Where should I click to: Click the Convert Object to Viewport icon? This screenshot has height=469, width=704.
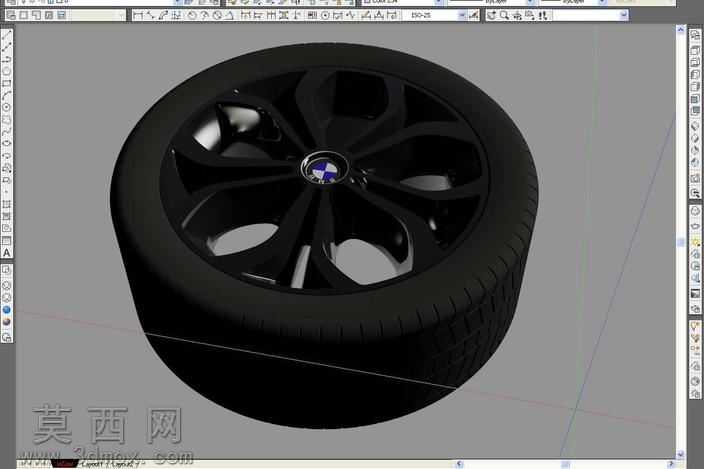[x=48, y=16]
